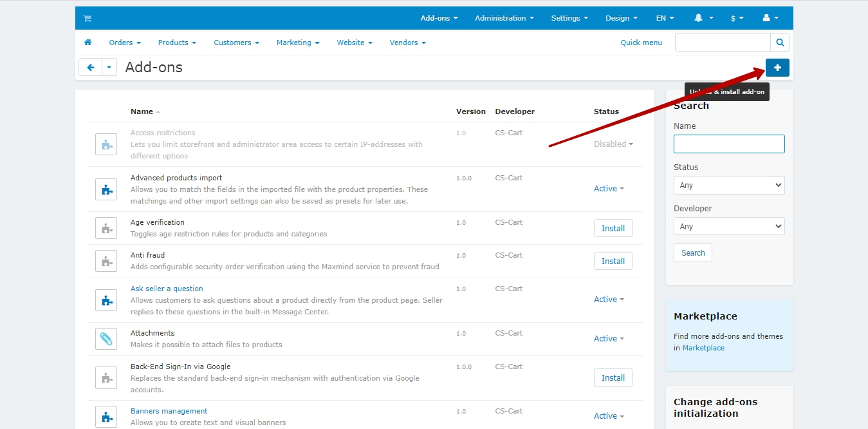Click the Attachments add-on name
The height and width of the screenshot is (429, 868).
point(152,333)
